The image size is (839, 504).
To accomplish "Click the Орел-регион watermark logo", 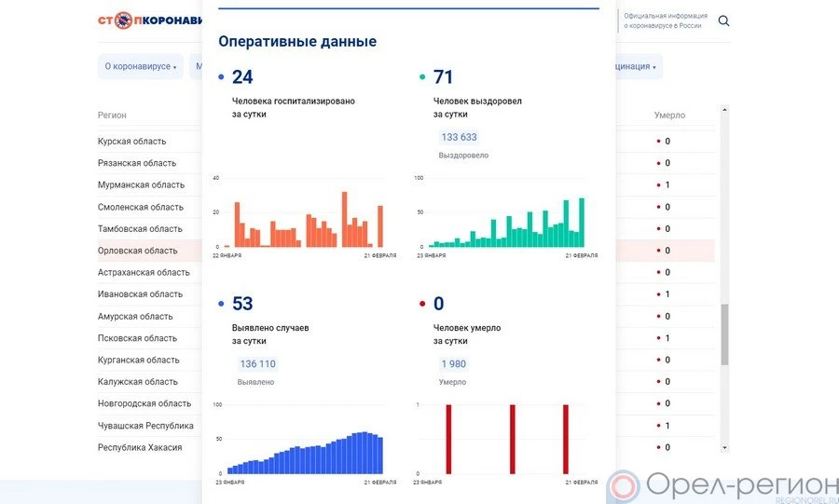I will pyautogui.click(x=722, y=485).
